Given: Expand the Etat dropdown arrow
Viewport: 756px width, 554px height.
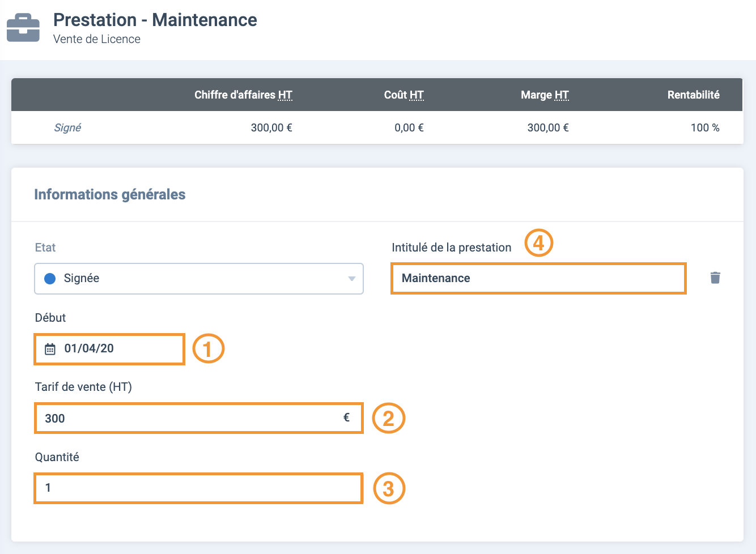Looking at the screenshot, I should [x=351, y=279].
